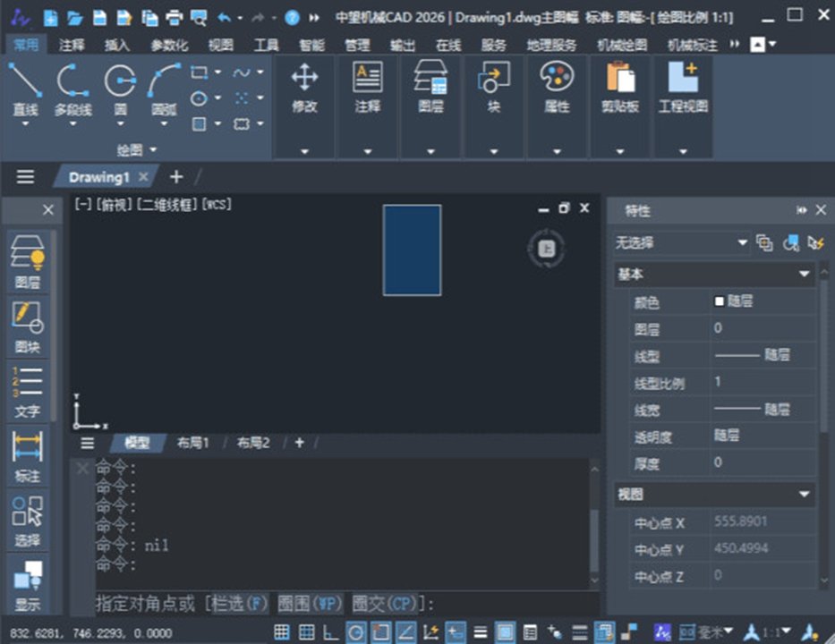835x644 pixels.
Task: Open the 插入 ribbon tab
Action: coord(117,45)
